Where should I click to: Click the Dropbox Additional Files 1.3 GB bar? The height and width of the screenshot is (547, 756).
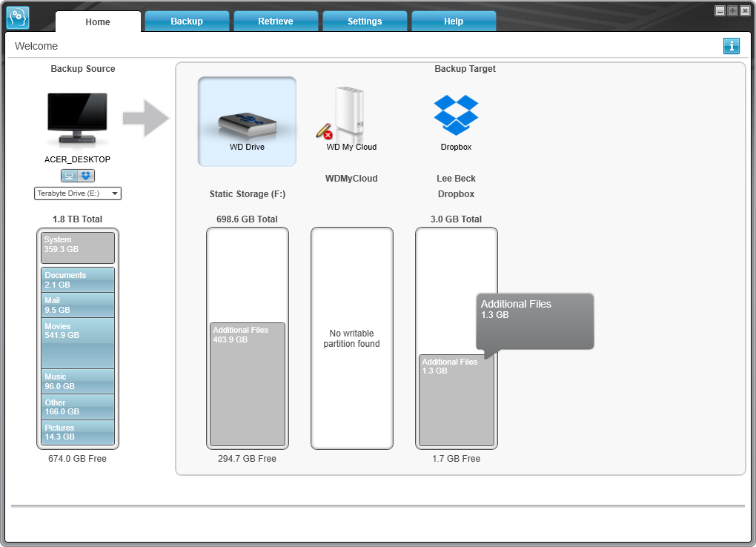(x=456, y=400)
